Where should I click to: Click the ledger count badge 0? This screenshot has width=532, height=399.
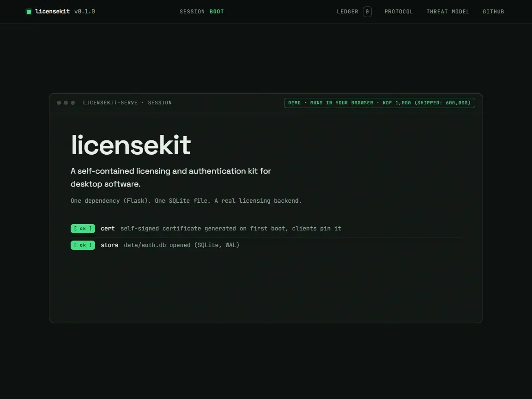click(367, 12)
